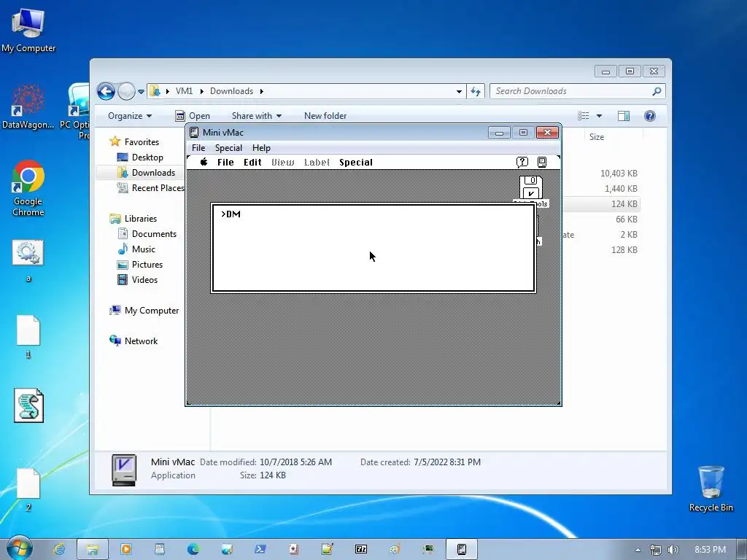The width and height of the screenshot is (747, 560).
Task: Click the Application menu icon in the Mac menu bar
Action: tap(542, 162)
